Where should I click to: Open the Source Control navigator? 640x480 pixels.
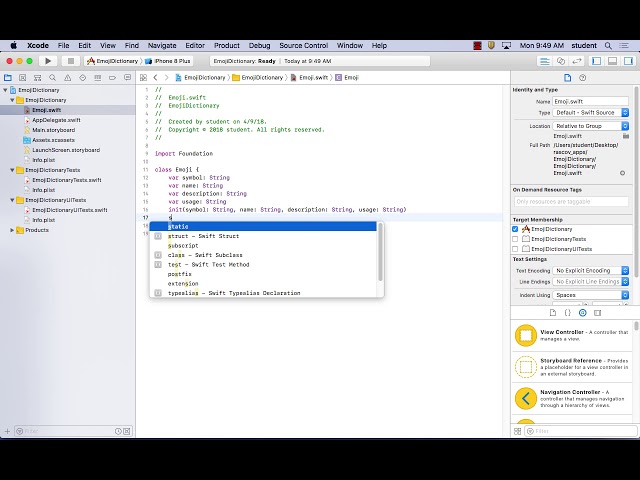click(22, 78)
